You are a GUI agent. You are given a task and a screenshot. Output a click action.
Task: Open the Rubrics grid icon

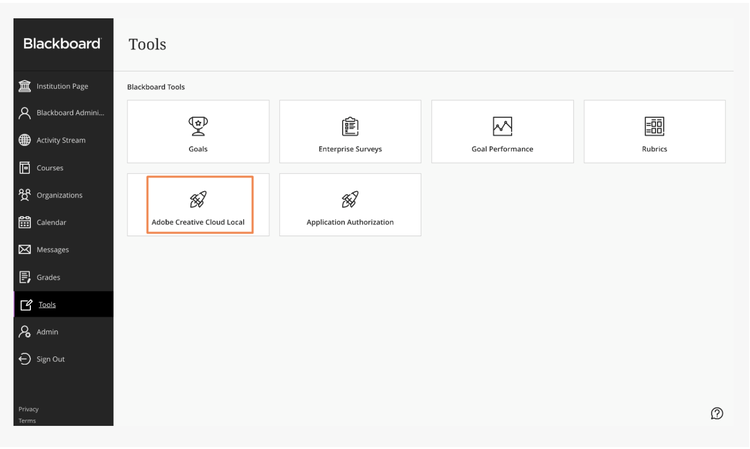(654, 126)
